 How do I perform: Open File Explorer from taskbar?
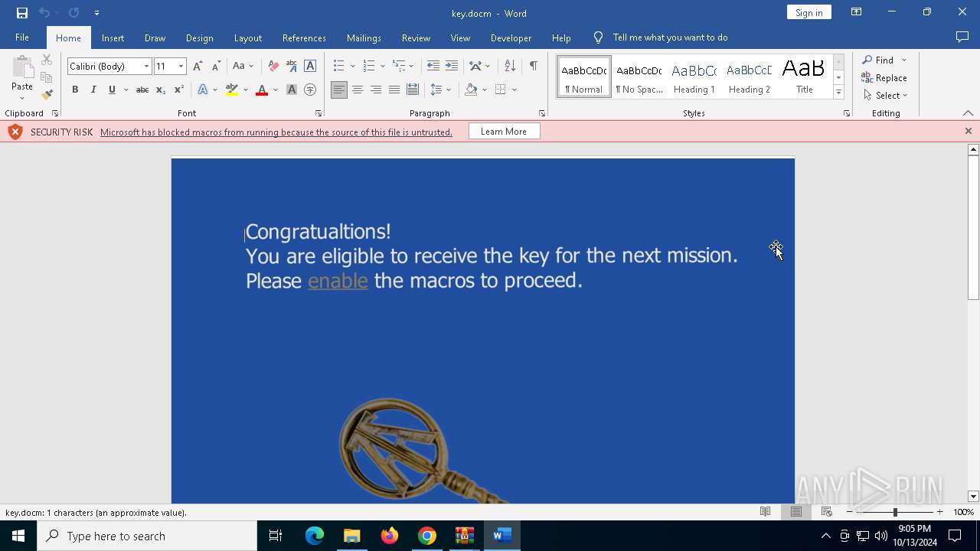(x=352, y=536)
